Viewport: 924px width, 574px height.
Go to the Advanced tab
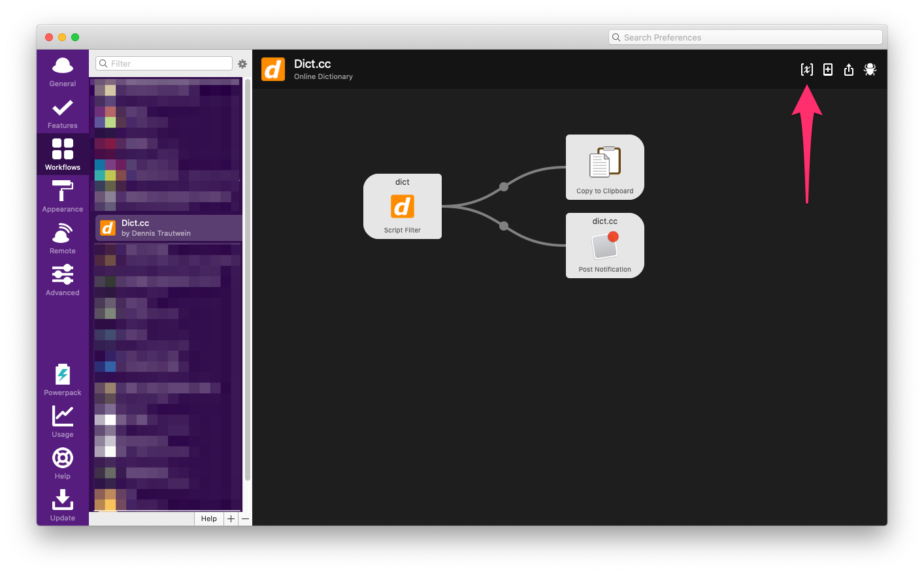tap(63, 279)
